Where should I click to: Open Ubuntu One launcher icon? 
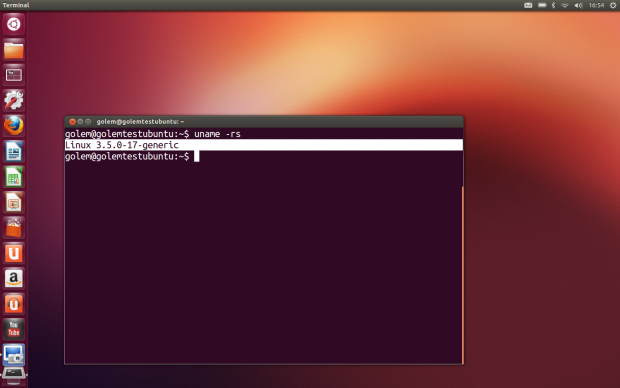tap(14, 253)
